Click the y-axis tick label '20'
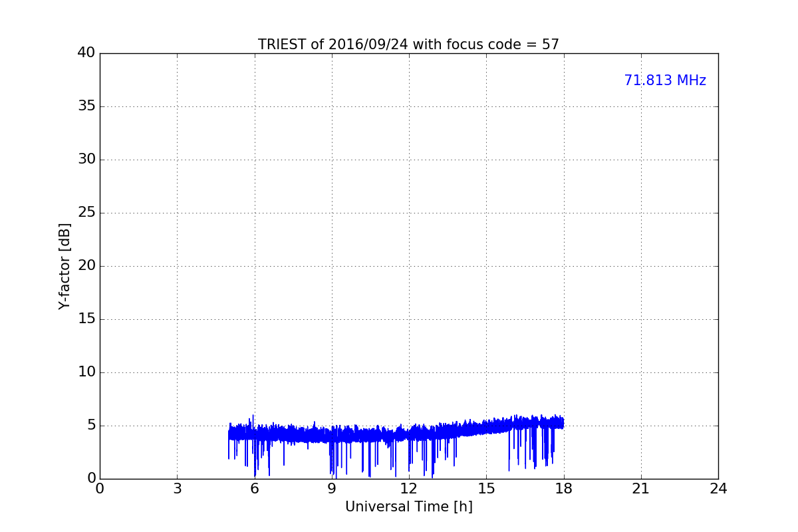The width and height of the screenshot is (798, 532). (x=86, y=266)
